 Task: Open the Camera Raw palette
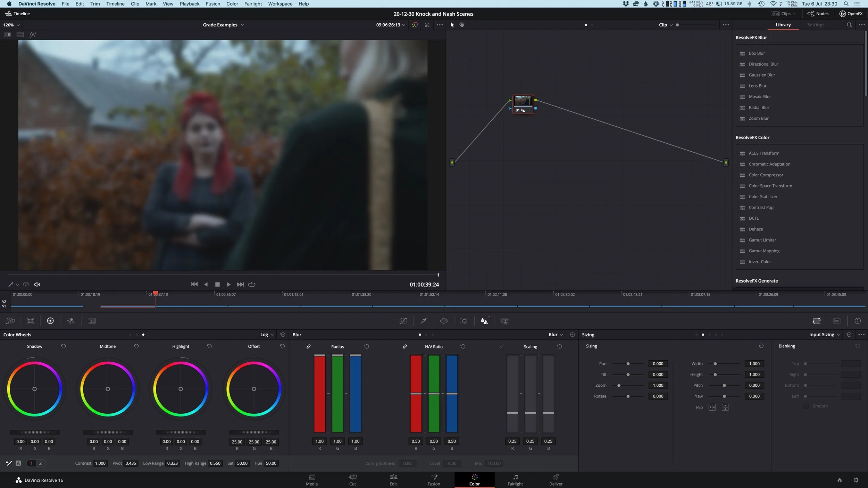point(10,321)
